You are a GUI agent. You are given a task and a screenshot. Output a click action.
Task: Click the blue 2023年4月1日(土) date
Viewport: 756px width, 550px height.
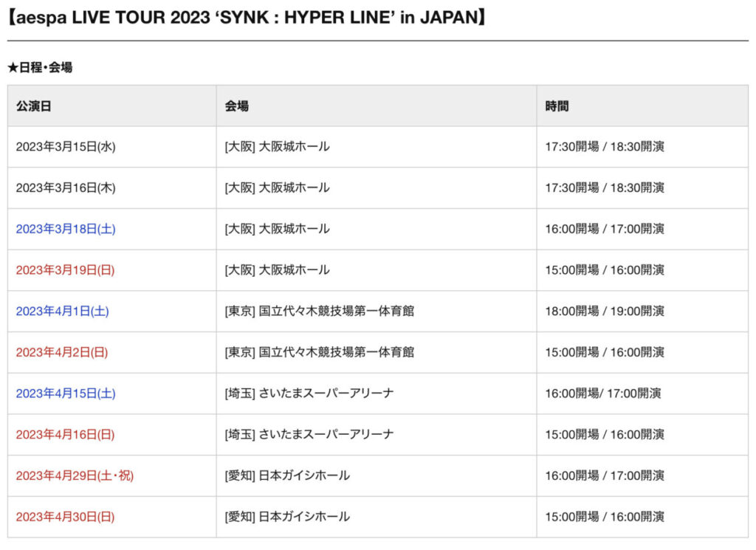point(62,311)
